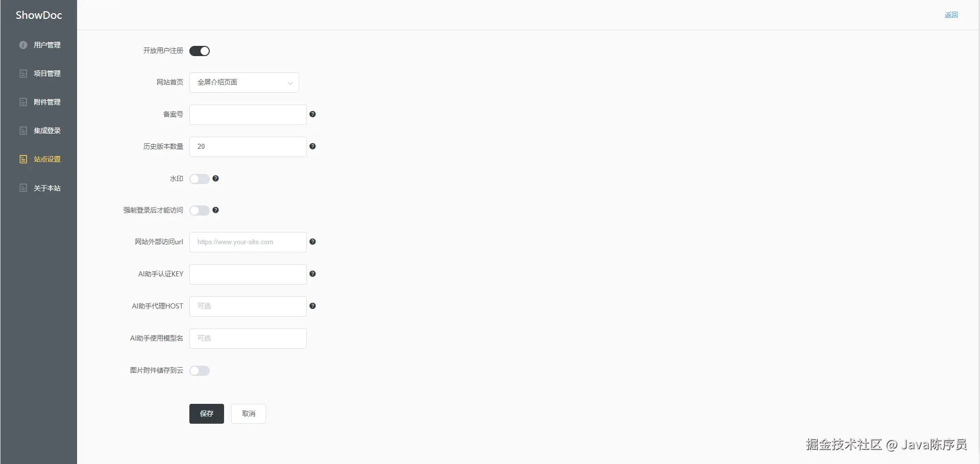Image resolution: width=980 pixels, height=464 pixels.
Task: Click the 取消 cancel button
Action: [249, 414]
